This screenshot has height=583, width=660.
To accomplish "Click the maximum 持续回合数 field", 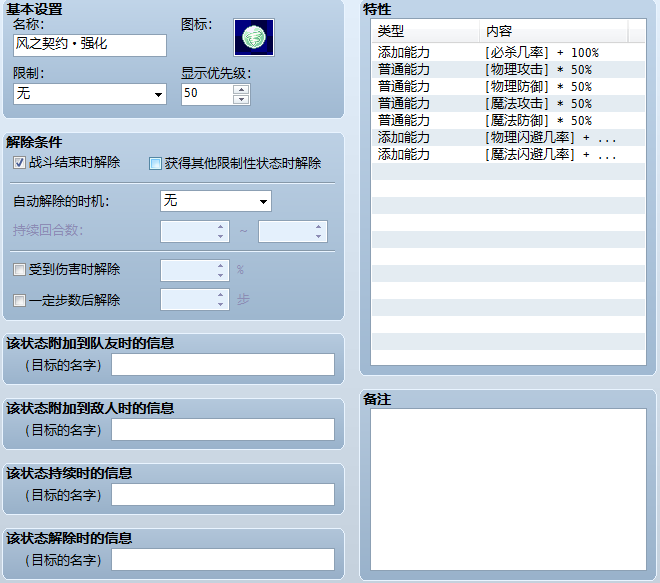I will click(293, 232).
